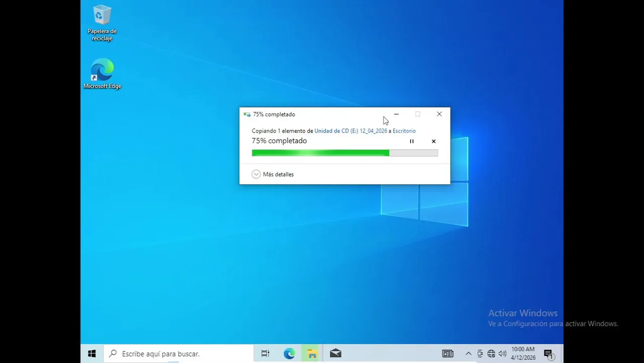
Task: Minimize the copy progress dialog
Action: 396,114
